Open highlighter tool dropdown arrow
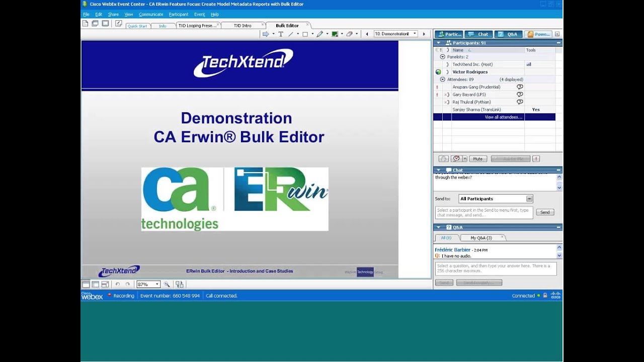 pos(327,34)
